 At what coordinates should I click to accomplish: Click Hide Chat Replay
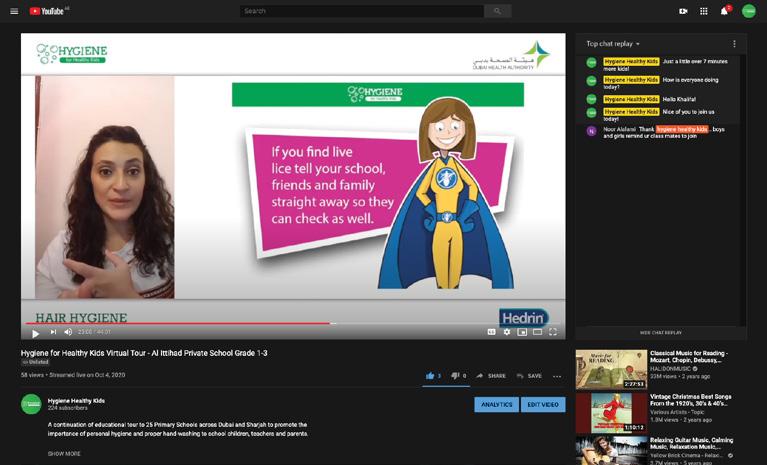(x=660, y=332)
